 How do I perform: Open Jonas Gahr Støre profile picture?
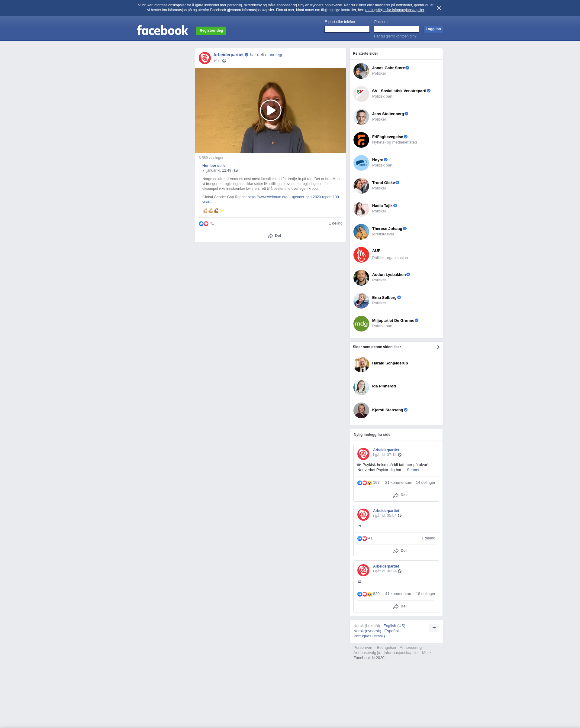(x=361, y=71)
